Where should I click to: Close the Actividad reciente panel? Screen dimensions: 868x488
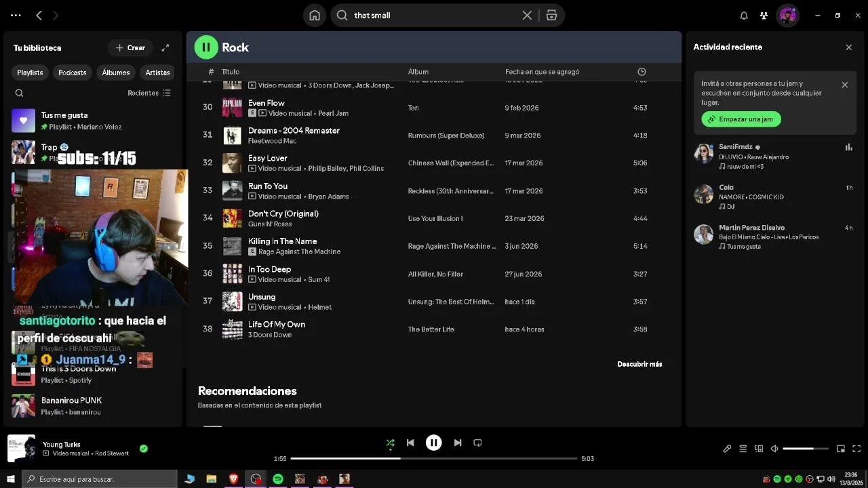(x=848, y=47)
